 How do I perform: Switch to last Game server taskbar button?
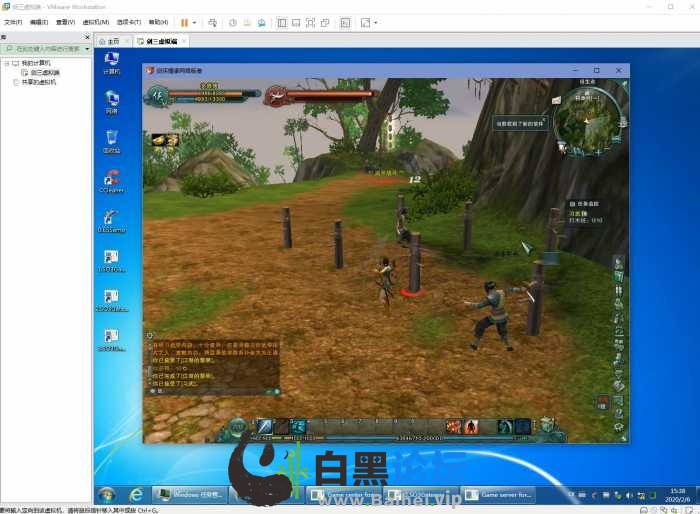[498, 494]
